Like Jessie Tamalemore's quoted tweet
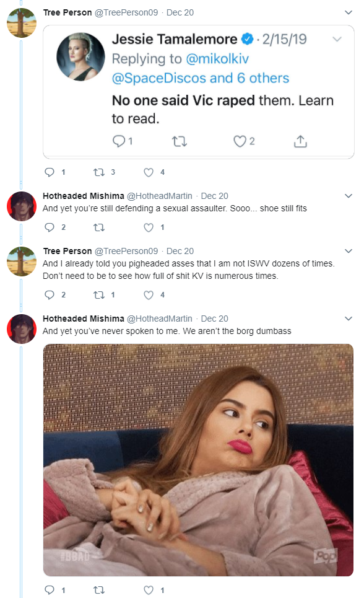The image size is (364, 598). point(240,141)
